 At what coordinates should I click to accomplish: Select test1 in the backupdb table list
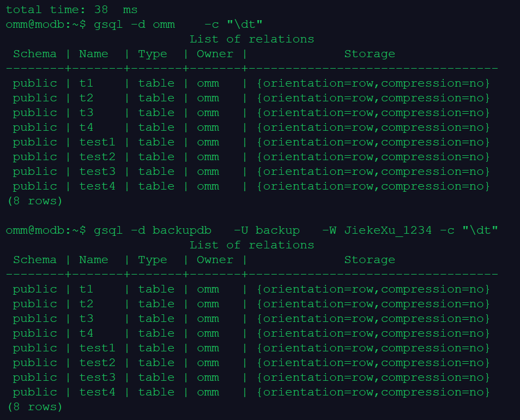click(x=98, y=348)
